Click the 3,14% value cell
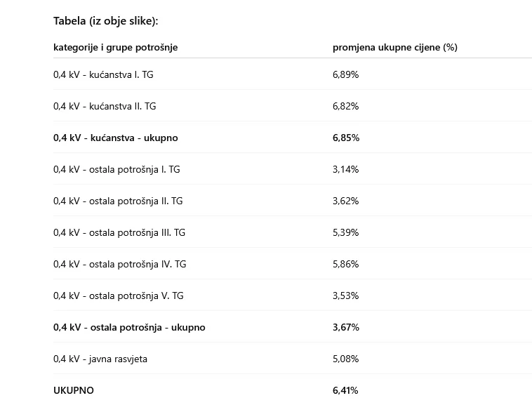 345,169
